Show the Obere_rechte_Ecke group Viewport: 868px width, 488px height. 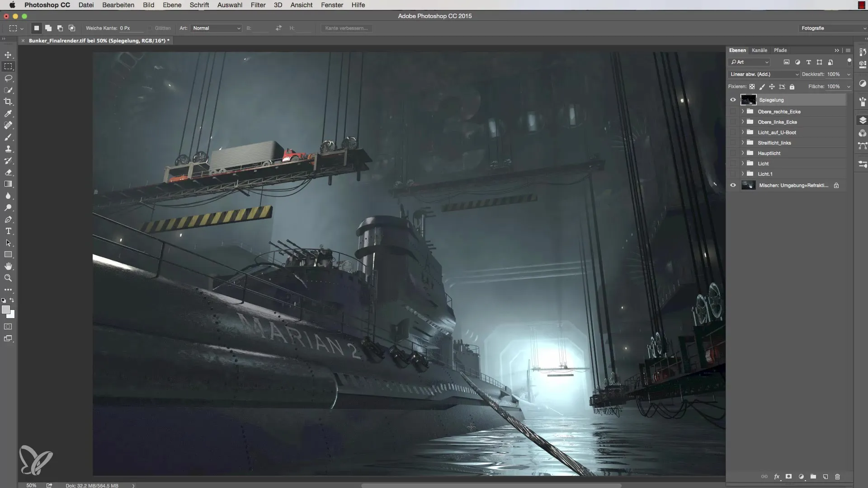733,112
